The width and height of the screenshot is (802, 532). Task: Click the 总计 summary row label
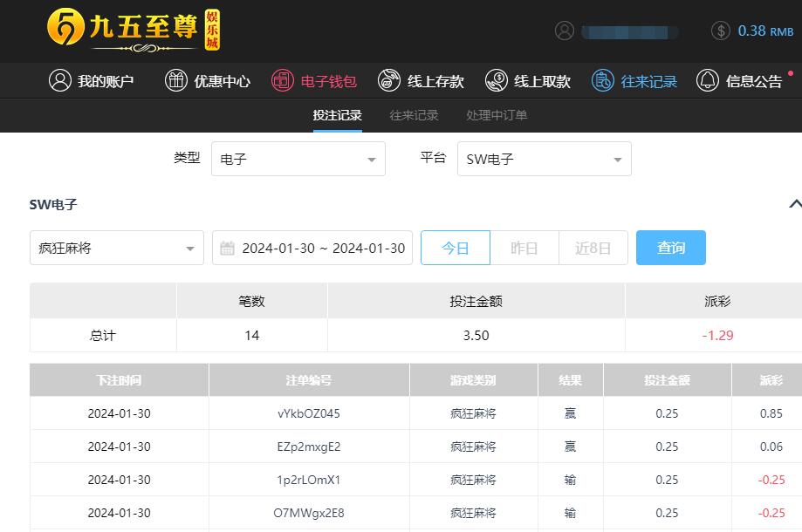click(103, 335)
